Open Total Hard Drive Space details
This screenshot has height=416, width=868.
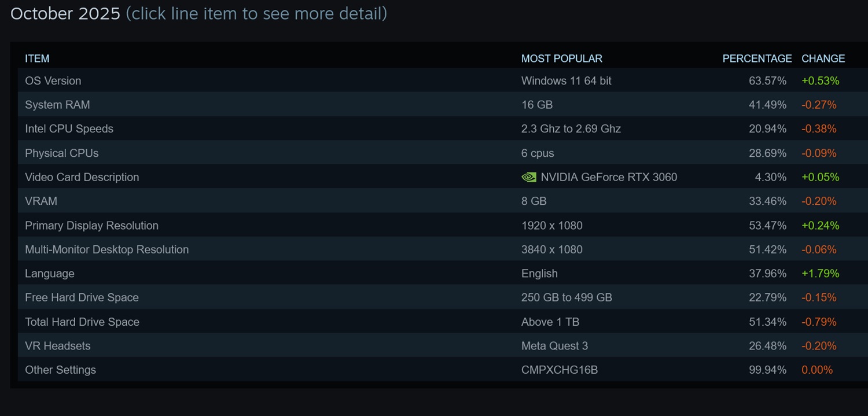tap(82, 322)
